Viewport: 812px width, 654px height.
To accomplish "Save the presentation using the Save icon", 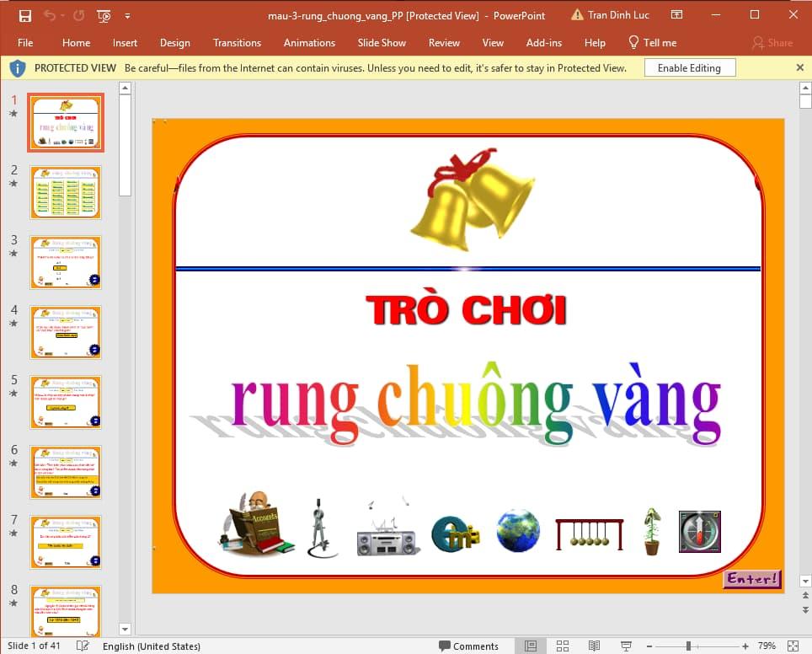I will pos(25,15).
